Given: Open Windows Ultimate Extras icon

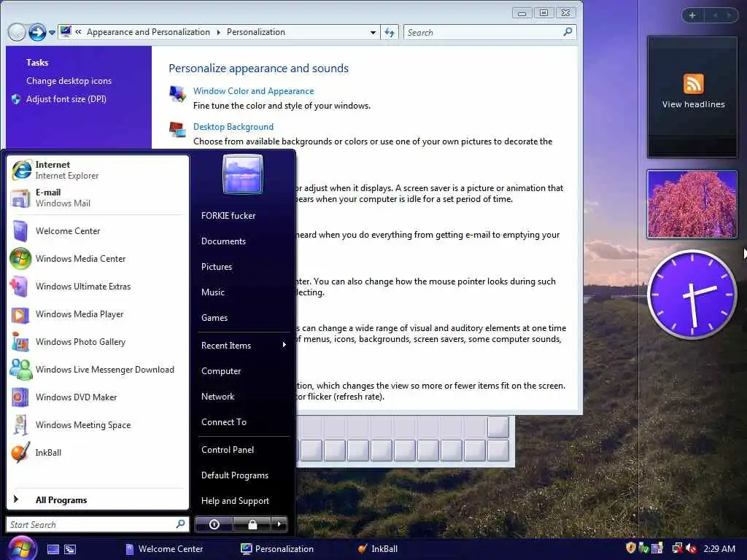Looking at the screenshot, I should point(20,286).
